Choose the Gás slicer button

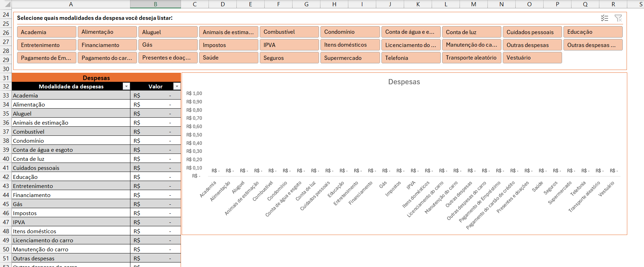pos(168,45)
